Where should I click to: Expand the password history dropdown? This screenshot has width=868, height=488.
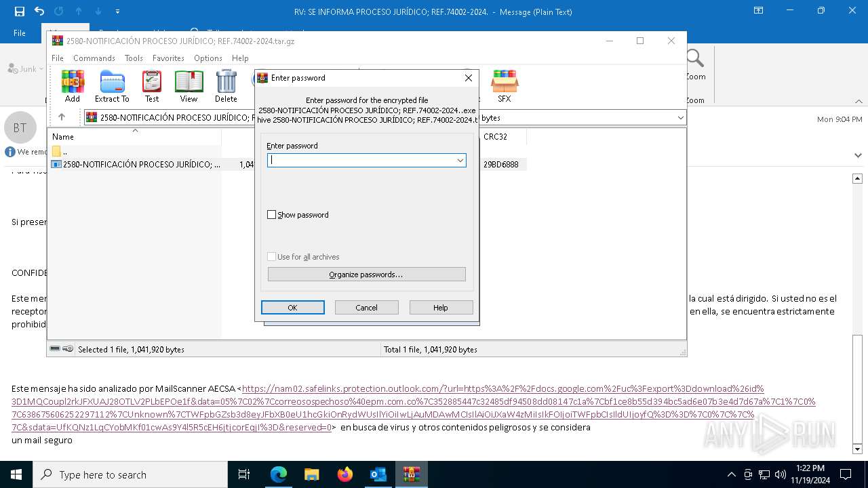(x=460, y=160)
